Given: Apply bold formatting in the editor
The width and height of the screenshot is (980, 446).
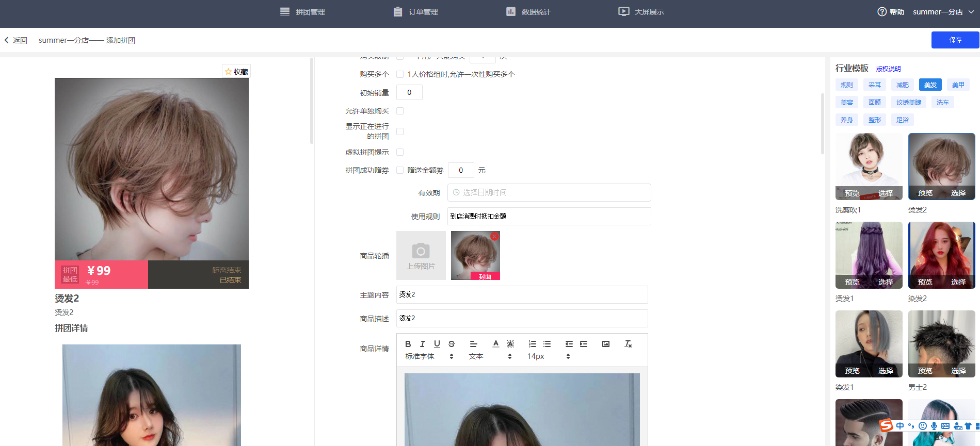Looking at the screenshot, I should pyautogui.click(x=408, y=344).
